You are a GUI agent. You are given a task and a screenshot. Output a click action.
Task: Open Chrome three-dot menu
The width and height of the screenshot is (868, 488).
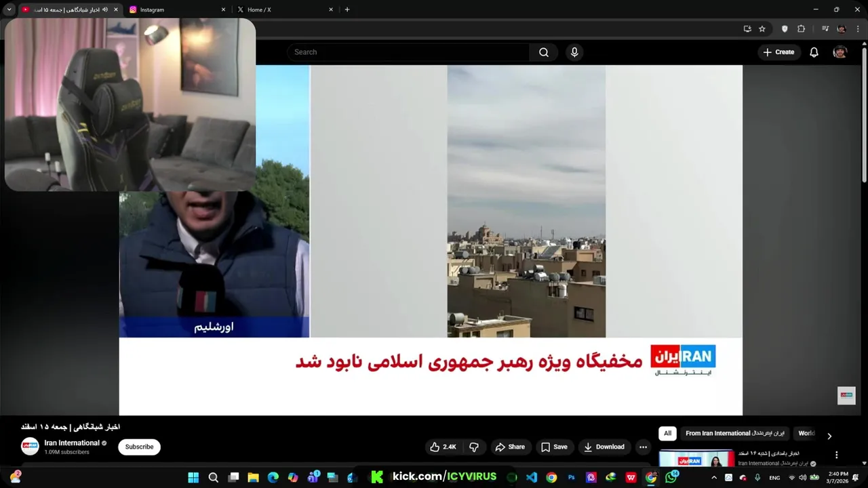point(858,29)
